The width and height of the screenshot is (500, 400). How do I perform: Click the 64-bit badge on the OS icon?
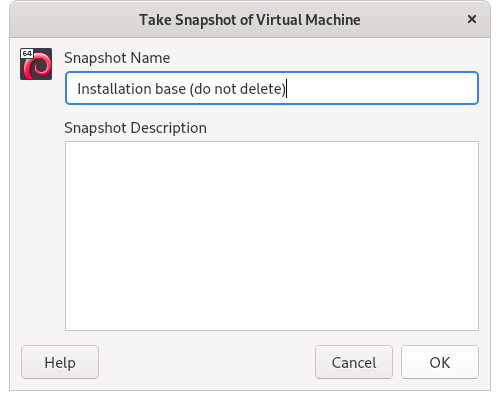click(x=27, y=53)
